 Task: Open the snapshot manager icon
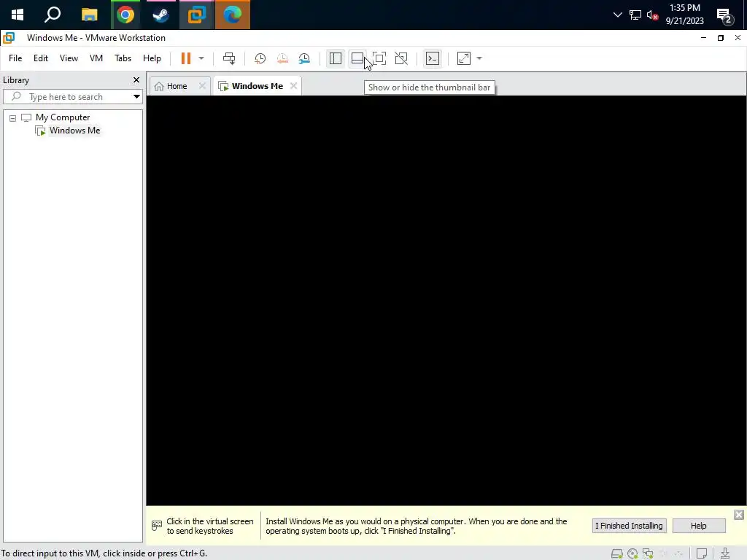click(x=304, y=58)
